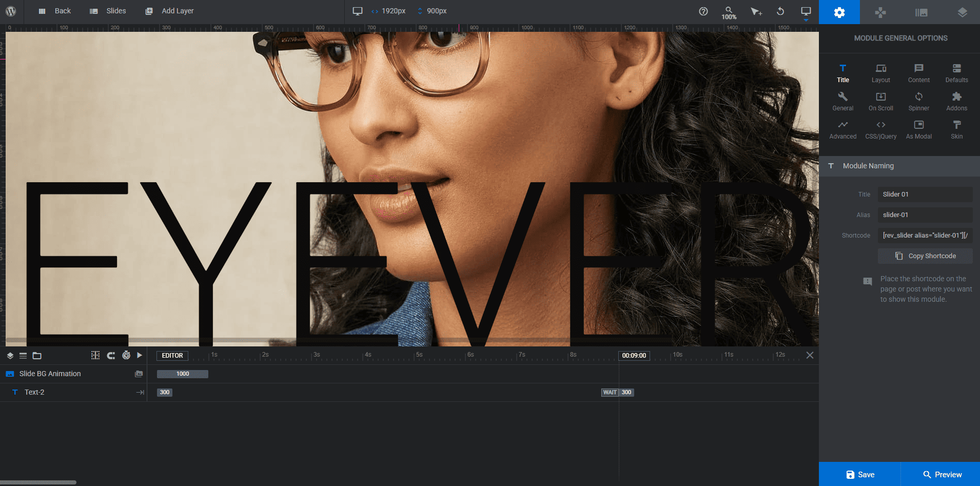Open the Slides menu
The height and width of the screenshot is (486, 980).
point(108,11)
